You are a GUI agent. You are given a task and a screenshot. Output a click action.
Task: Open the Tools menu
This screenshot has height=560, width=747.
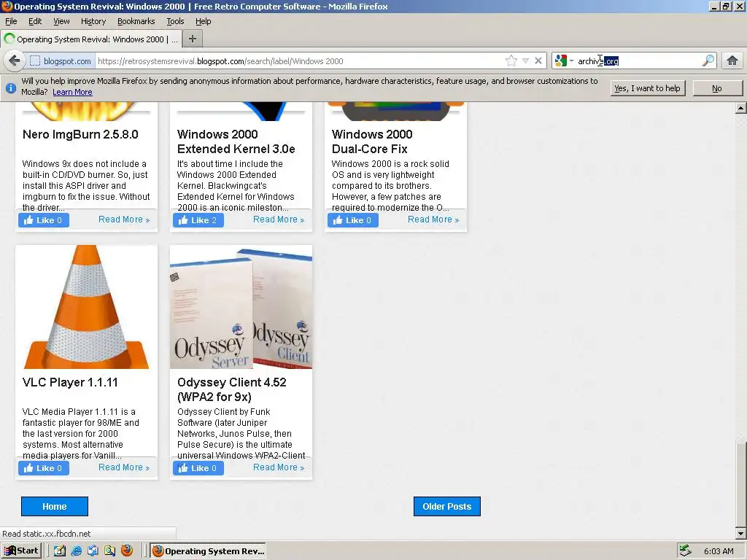click(x=175, y=21)
